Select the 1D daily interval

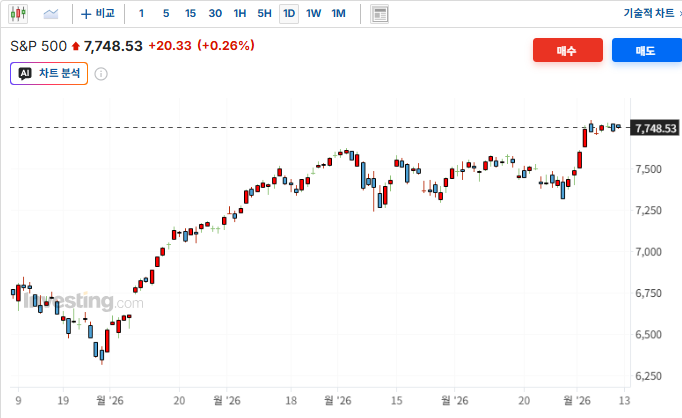(289, 14)
